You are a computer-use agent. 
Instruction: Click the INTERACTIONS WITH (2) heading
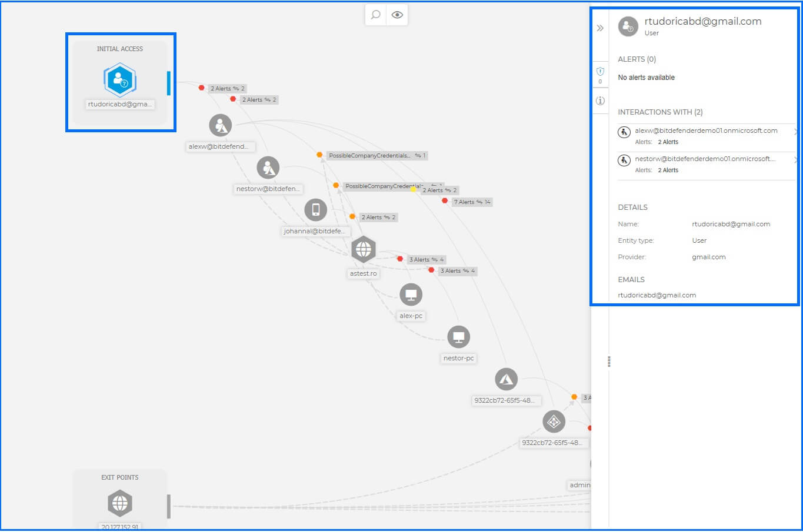(x=660, y=112)
